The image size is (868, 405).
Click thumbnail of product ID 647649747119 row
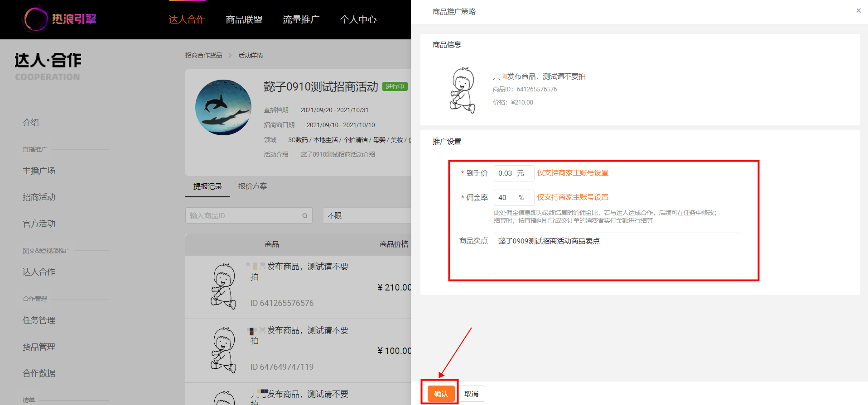(224, 350)
